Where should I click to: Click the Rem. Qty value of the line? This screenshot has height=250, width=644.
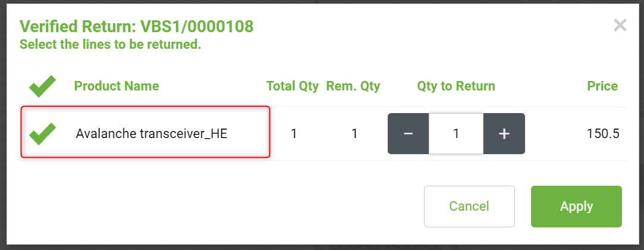point(354,134)
